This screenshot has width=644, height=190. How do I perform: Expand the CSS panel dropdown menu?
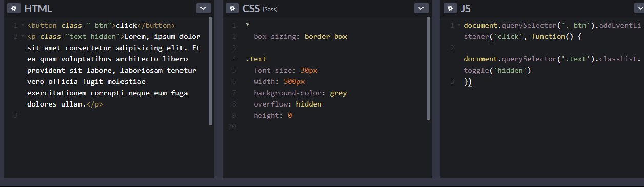tap(421, 8)
